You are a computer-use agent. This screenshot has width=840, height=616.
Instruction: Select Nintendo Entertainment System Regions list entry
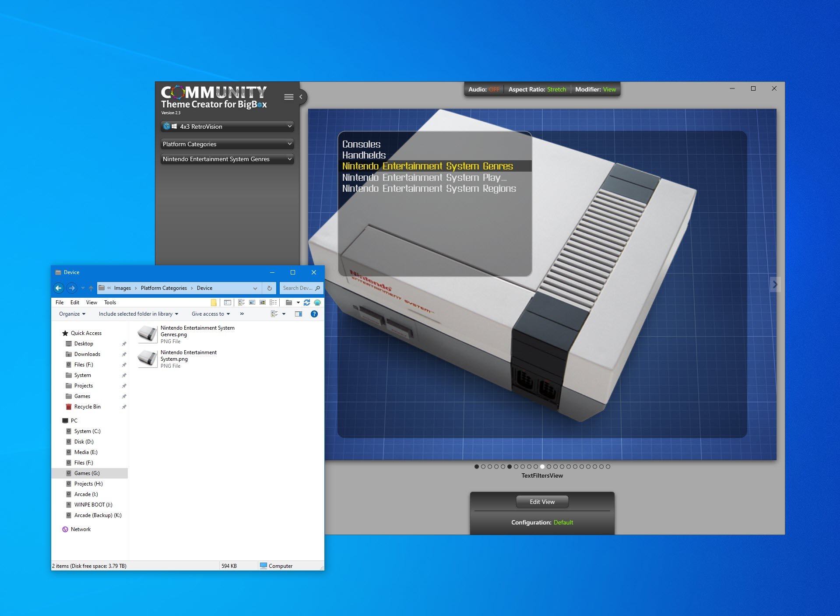coord(429,188)
